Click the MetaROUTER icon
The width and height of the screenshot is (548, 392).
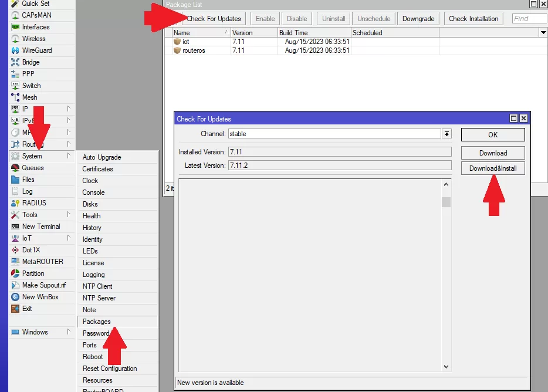point(15,262)
